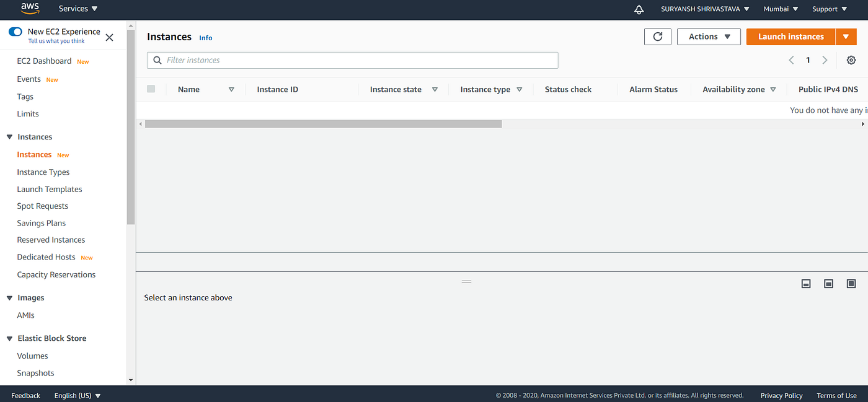Open the Terms of Use link

[x=836, y=395]
